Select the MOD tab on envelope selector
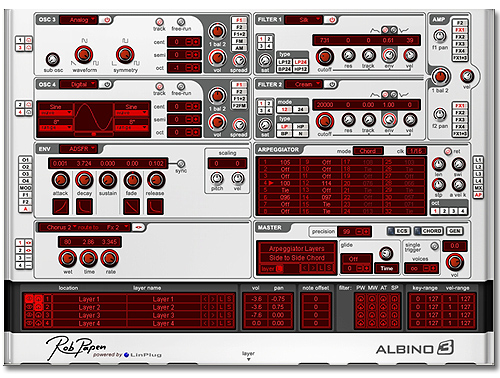Screen dimensions: 500x378 [x=25, y=188]
